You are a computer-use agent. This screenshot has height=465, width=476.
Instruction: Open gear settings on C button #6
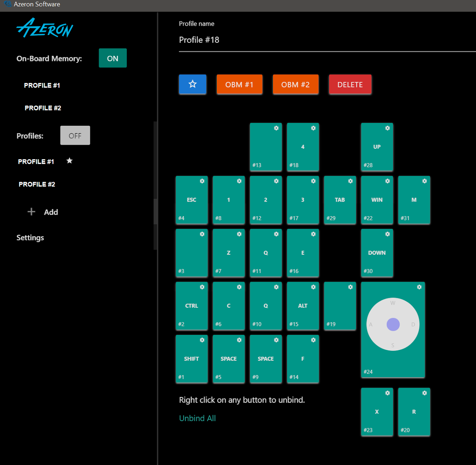239,287
